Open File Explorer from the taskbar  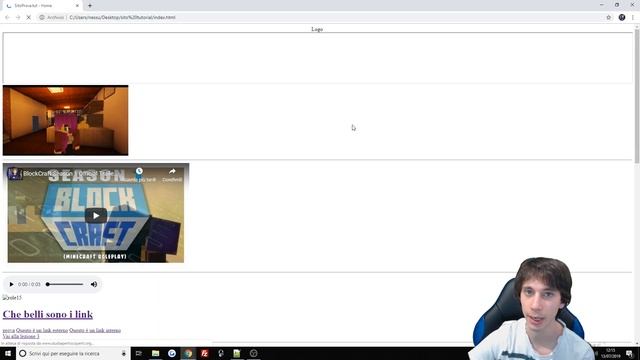pyautogui.click(x=156, y=353)
